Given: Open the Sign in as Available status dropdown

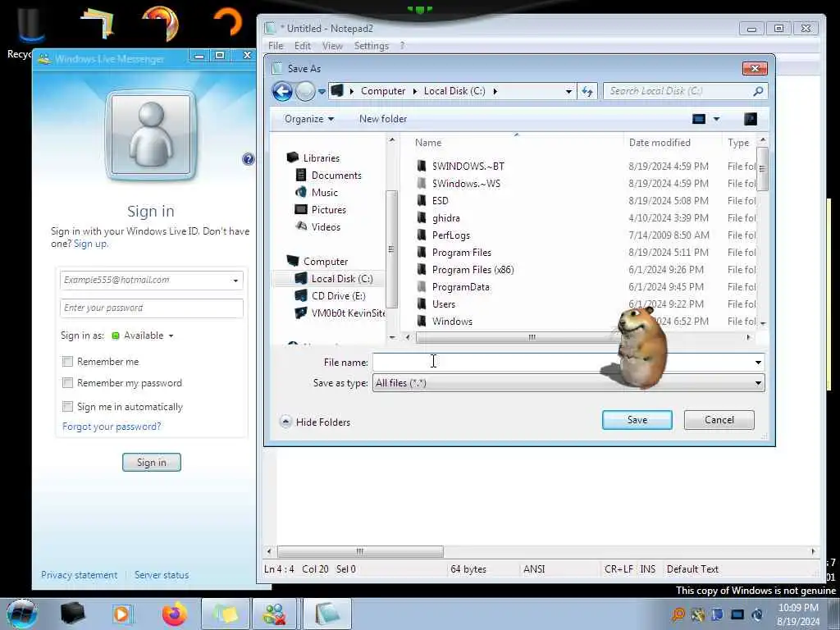Looking at the screenshot, I should [143, 336].
